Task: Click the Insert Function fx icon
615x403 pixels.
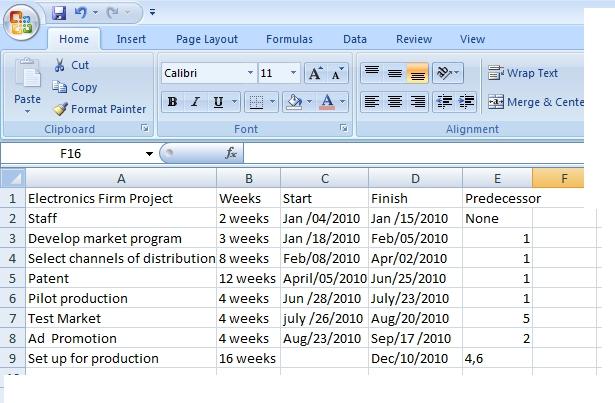Action: coord(231,153)
